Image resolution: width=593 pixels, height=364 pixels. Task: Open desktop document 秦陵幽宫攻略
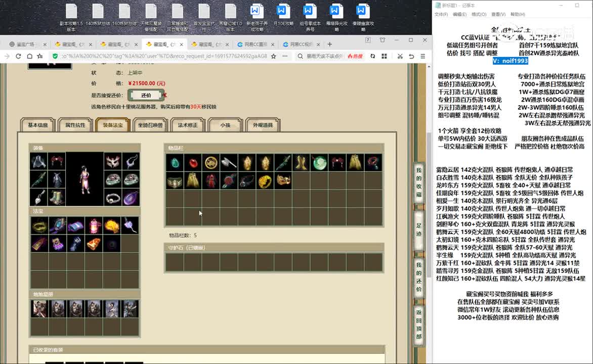click(363, 17)
